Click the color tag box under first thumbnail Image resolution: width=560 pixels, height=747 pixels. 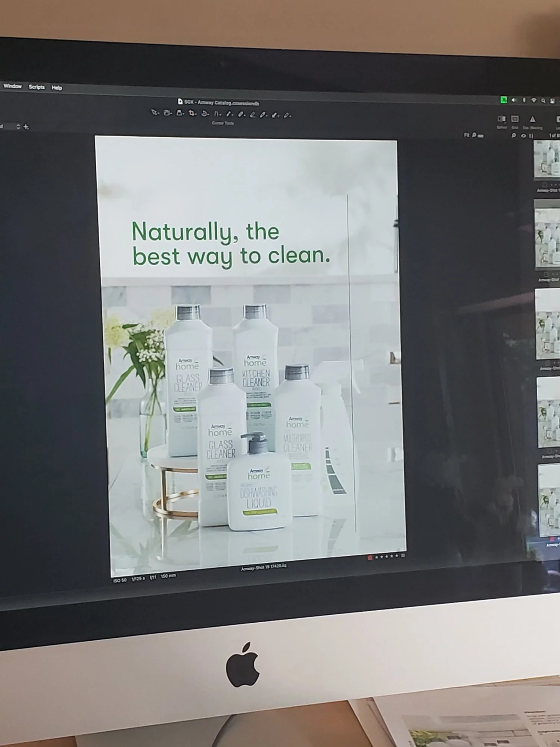pos(545,185)
